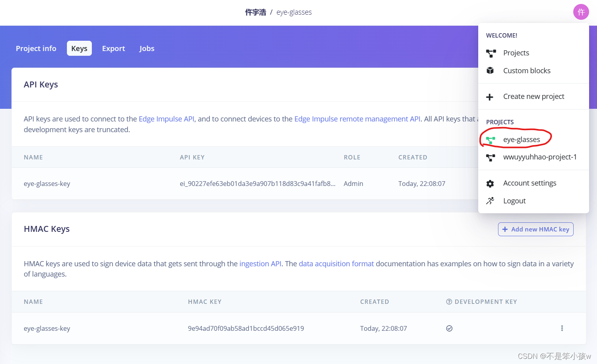This screenshot has height=364, width=597.
Task: Click the Custom blocks cube icon
Action: coord(490,70)
